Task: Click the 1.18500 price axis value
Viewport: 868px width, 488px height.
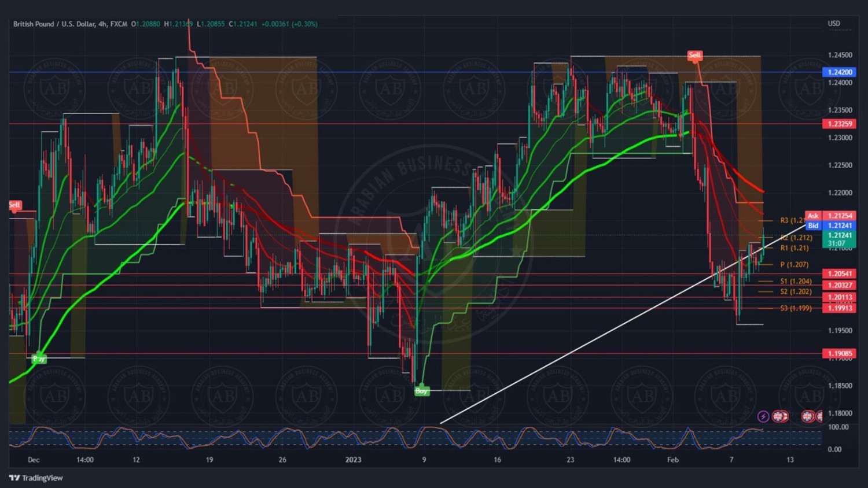Action: [840, 386]
